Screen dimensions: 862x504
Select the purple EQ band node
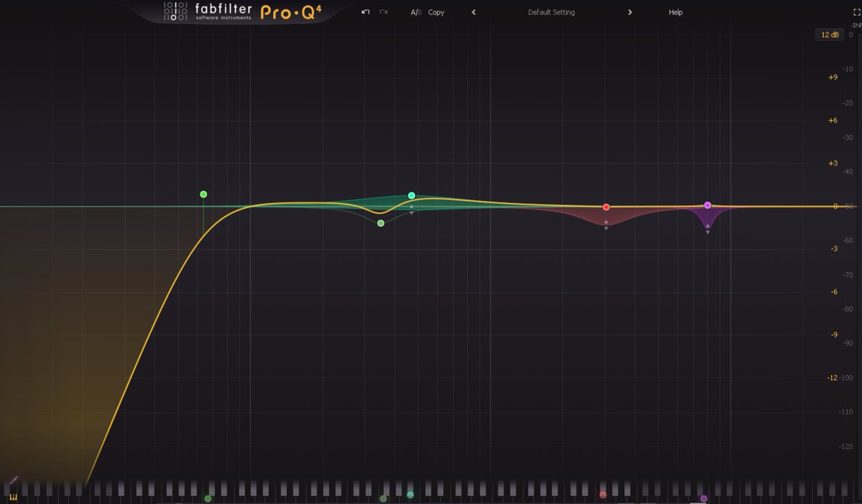point(708,205)
